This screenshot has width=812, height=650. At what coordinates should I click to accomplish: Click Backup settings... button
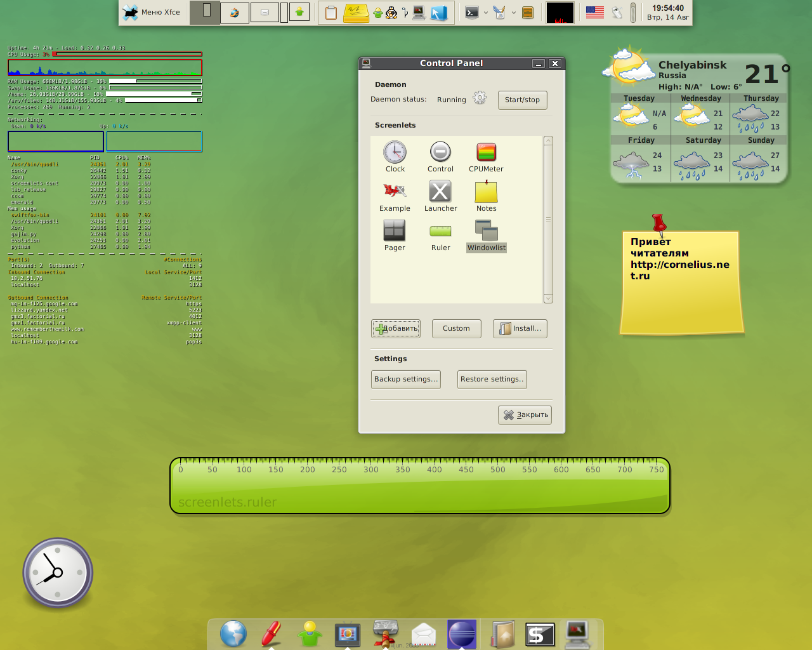point(406,379)
